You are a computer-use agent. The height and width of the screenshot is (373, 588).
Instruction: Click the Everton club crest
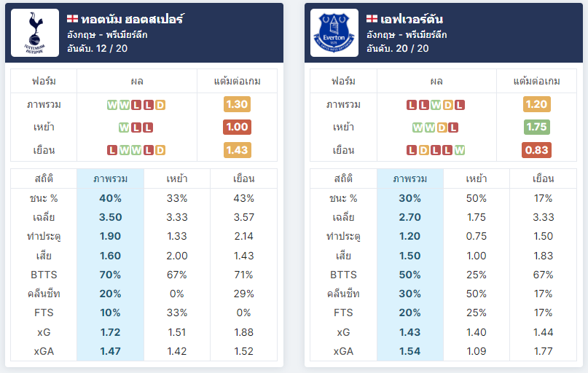(x=334, y=33)
